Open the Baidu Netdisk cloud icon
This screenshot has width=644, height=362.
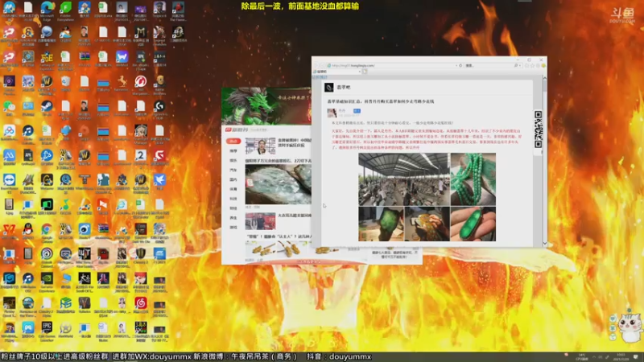tap(9, 131)
